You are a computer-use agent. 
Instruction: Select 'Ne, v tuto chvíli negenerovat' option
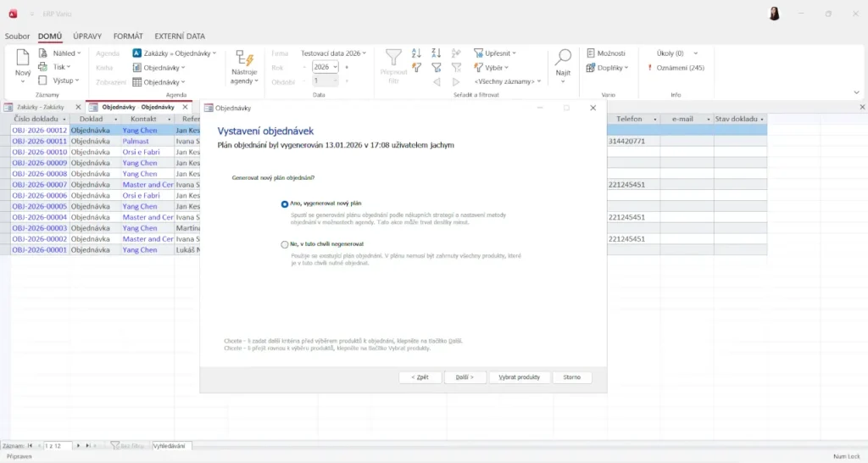(x=285, y=244)
